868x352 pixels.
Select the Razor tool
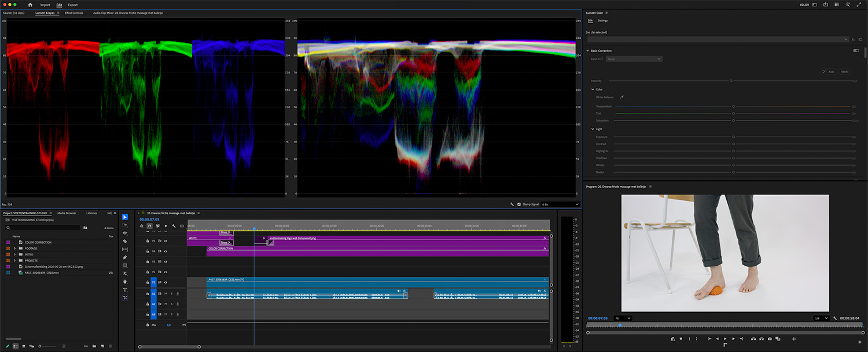[125, 241]
